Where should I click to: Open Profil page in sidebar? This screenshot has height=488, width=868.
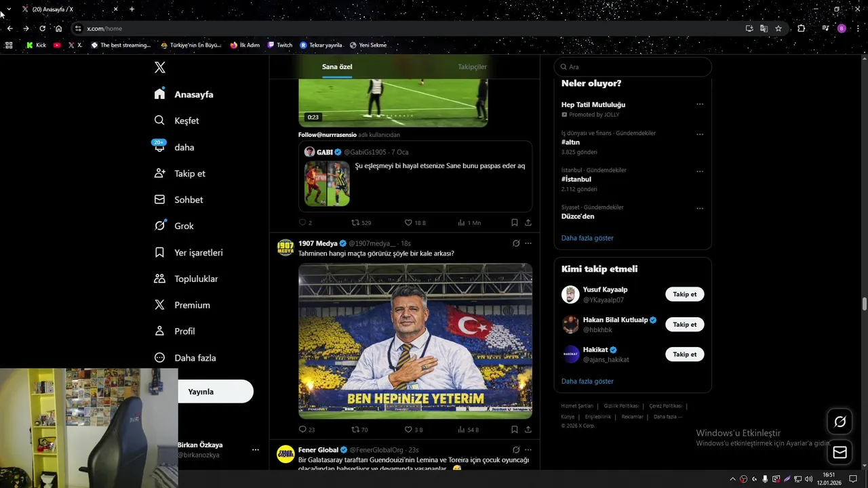(x=174, y=331)
